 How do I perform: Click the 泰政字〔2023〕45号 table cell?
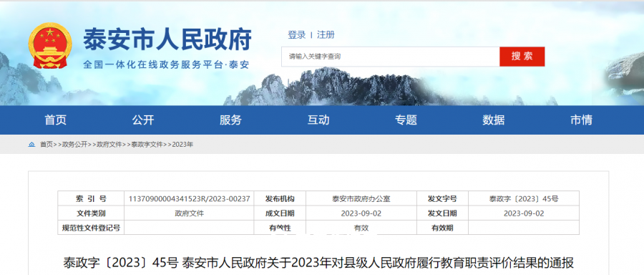pos(524,199)
